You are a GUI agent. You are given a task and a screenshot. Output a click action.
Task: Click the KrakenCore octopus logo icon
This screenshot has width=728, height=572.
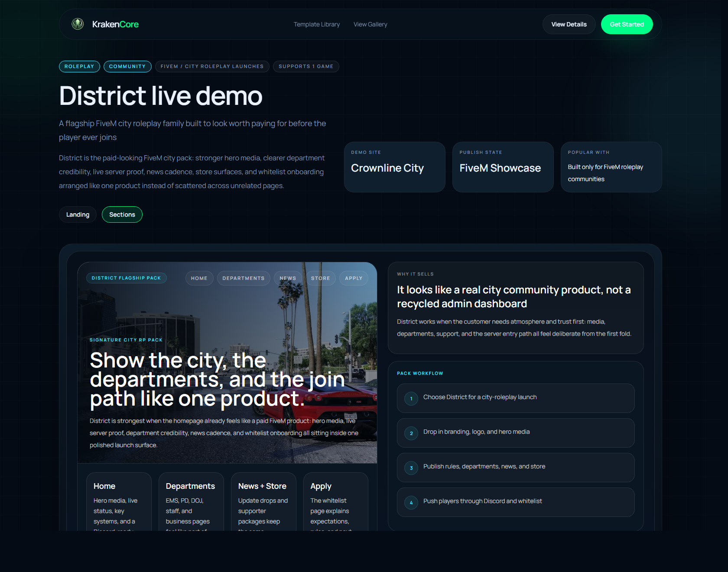78,24
